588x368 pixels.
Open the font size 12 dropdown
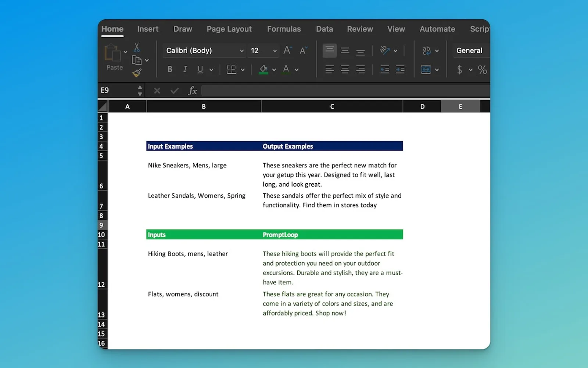pos(263,50)
